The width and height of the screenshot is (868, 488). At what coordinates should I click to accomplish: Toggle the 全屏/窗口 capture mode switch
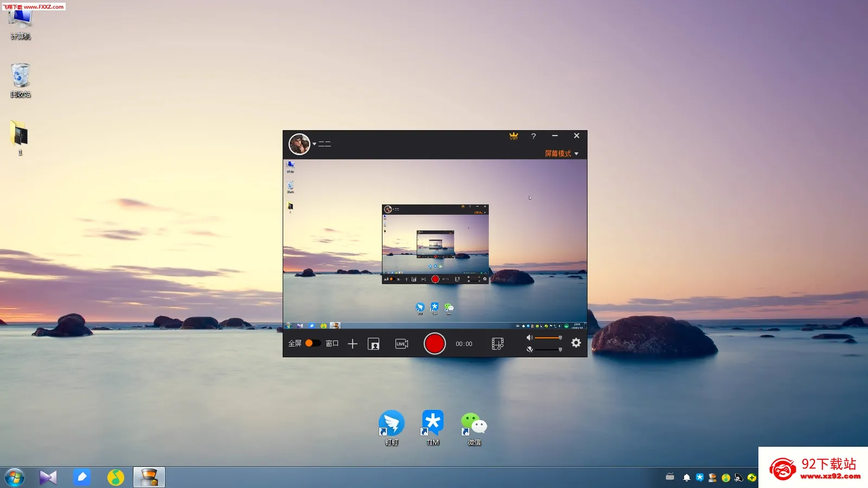click(x=312, y=343)
